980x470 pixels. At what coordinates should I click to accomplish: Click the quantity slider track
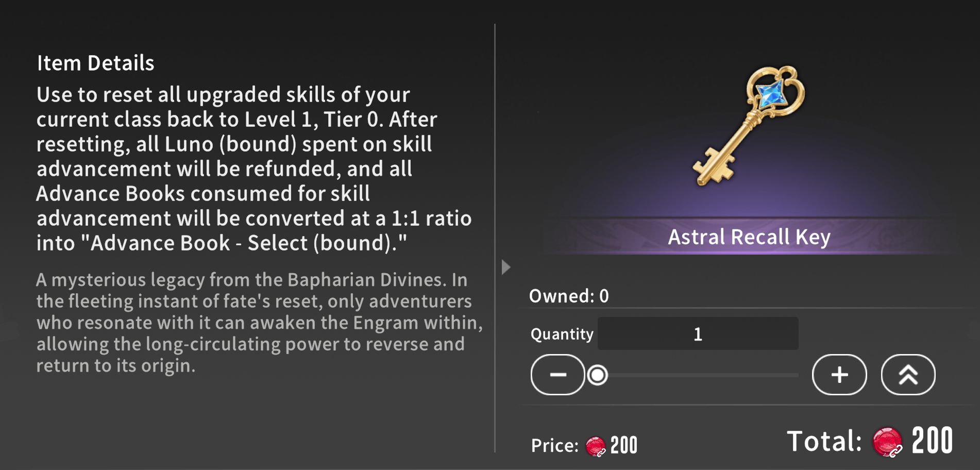pos(698,375)
